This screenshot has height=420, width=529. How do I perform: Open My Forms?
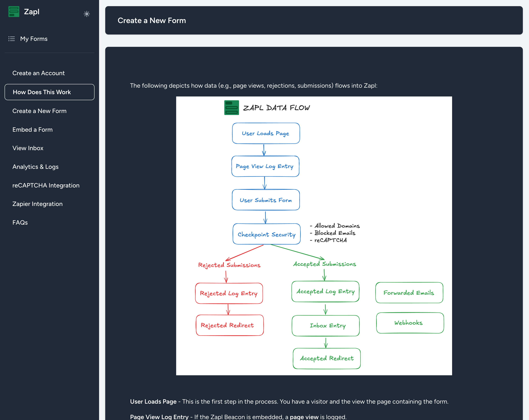(34, 39)
